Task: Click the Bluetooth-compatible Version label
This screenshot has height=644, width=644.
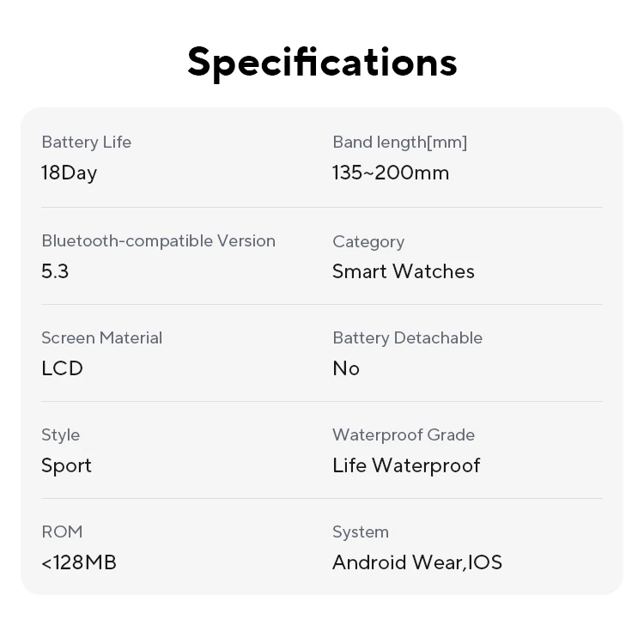Action: (x=158, y=241)
